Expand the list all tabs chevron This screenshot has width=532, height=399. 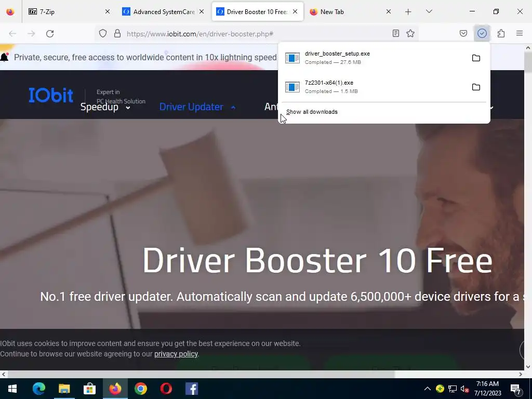pos(429,11)
